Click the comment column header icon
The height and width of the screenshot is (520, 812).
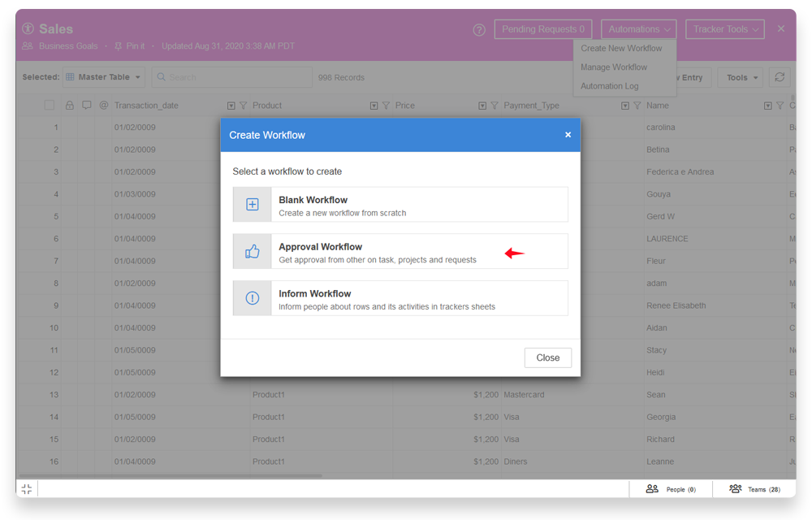point(87,105)
